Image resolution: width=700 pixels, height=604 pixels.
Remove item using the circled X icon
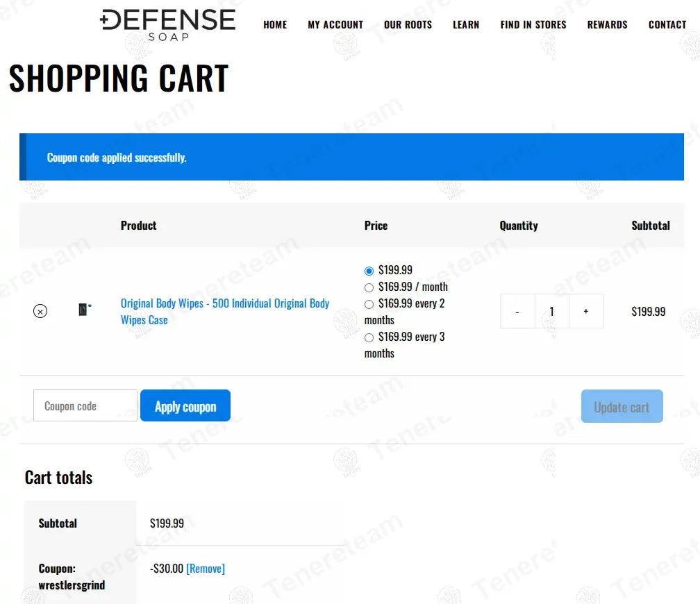(40, 311)
